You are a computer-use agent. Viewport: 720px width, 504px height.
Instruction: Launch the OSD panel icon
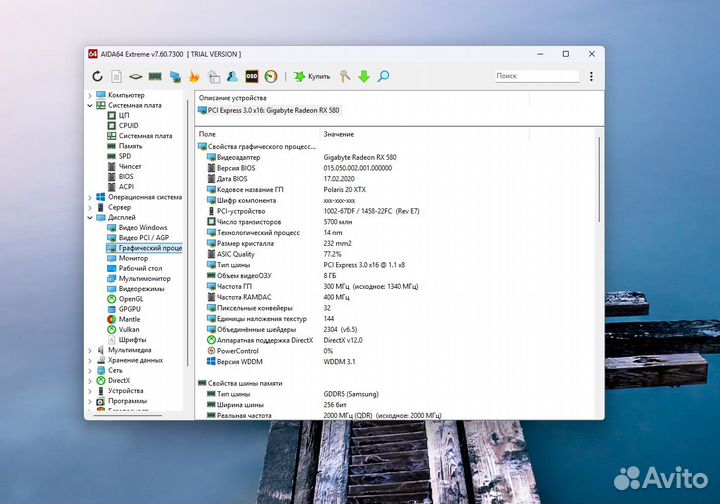(x=251, y=76)
